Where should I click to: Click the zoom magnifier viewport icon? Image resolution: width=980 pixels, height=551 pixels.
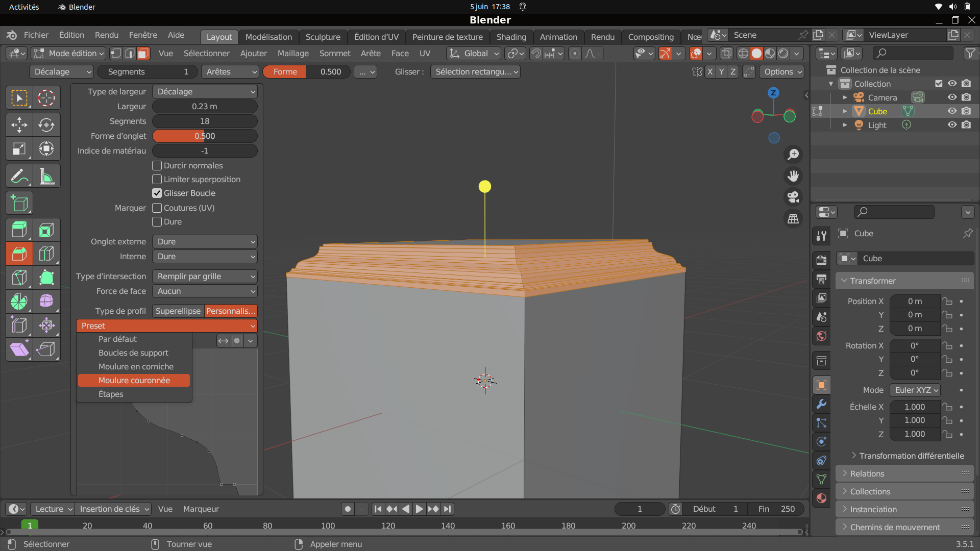pyautogui.click(x=793, y=155)
